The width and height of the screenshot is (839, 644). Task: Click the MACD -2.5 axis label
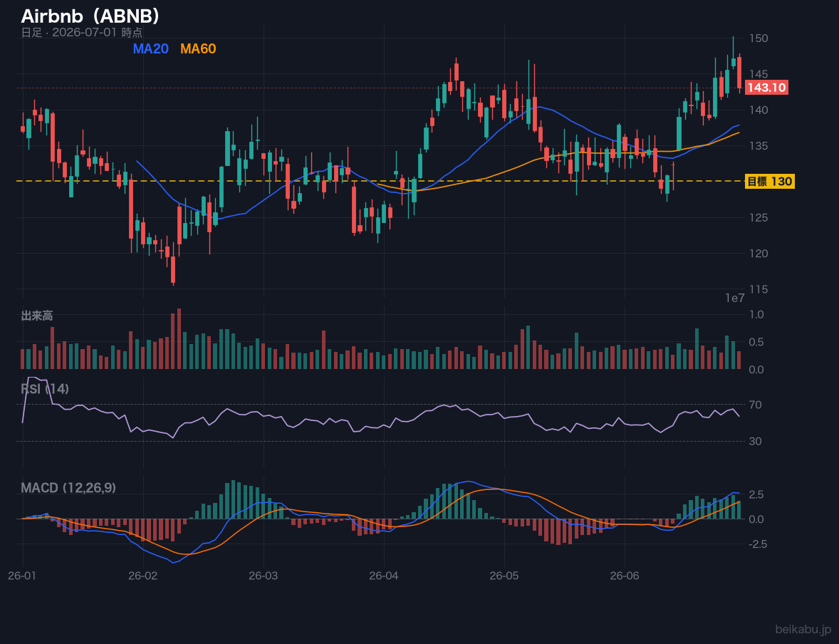tap(759, 544)
